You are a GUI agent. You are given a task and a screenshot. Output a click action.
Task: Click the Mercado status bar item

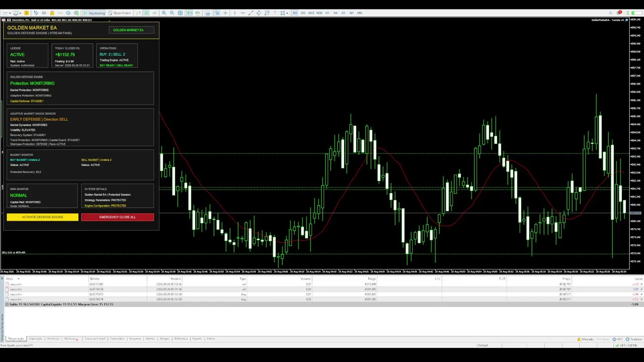tap(586, 339)
